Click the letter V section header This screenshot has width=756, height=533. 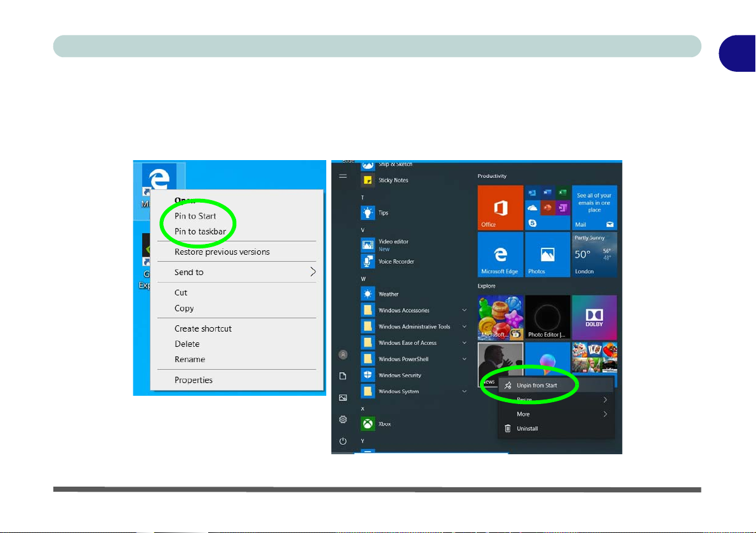pos(362,230)
